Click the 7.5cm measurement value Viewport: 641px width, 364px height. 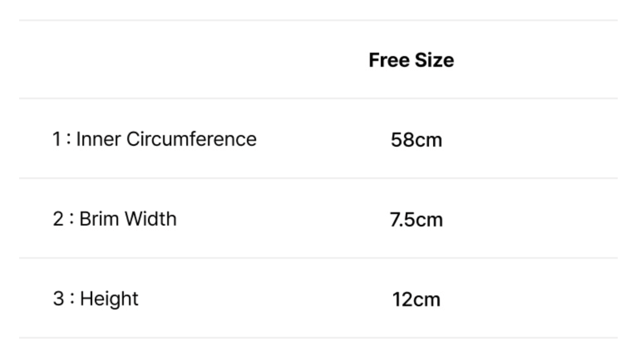click(416, 220)
